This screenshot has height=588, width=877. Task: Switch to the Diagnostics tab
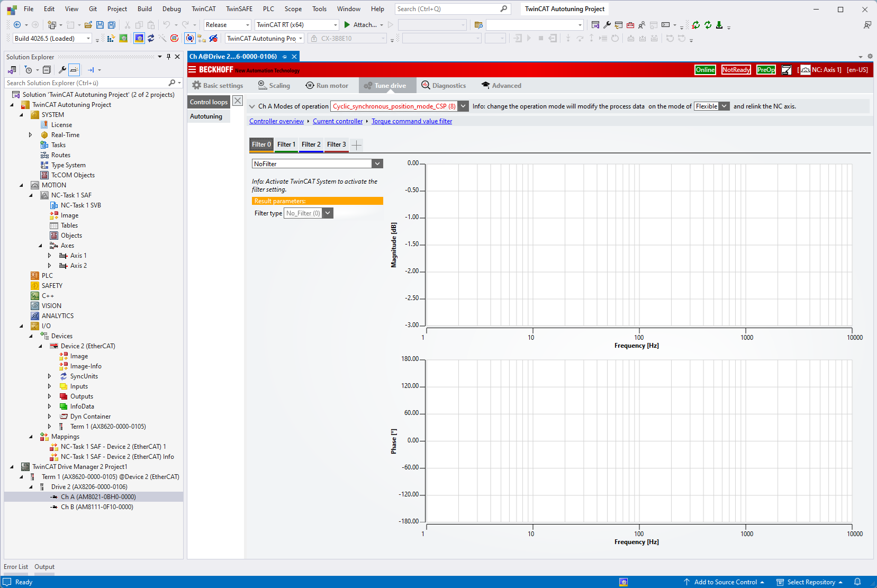(x=444, y=85)
